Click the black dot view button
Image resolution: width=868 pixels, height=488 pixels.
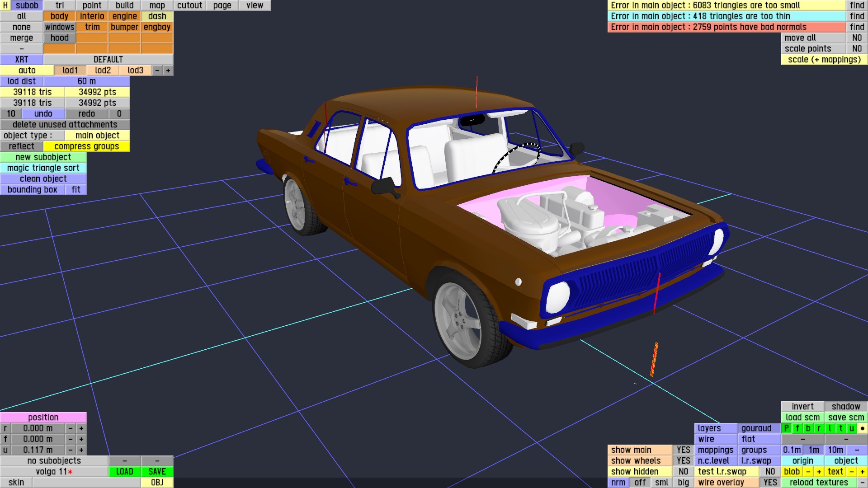(x=862, y=428)
